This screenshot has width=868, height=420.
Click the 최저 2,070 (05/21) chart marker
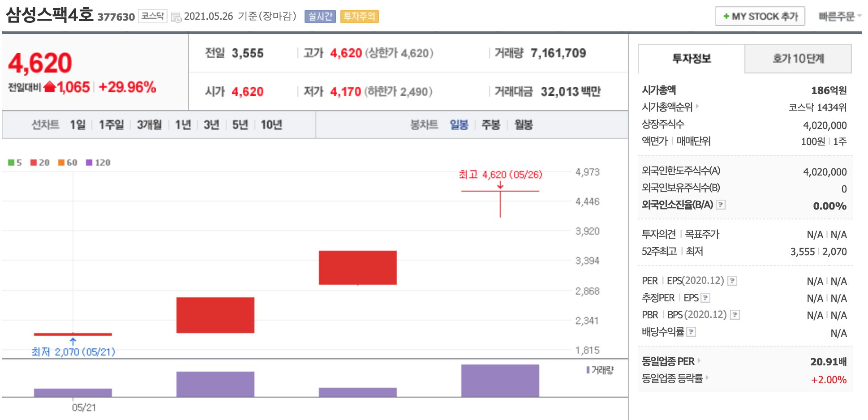click(x=73, y=352)
